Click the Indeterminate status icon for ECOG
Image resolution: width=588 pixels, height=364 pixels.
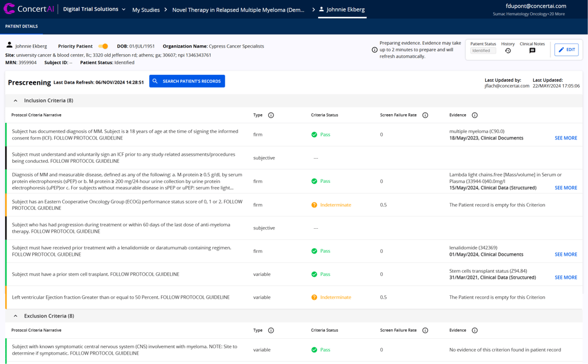pos(314,205)
